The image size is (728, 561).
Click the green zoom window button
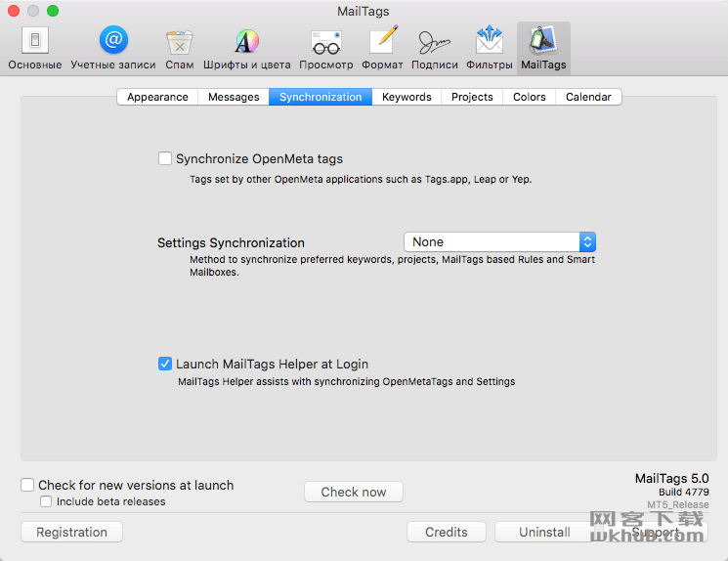point(53,10)
